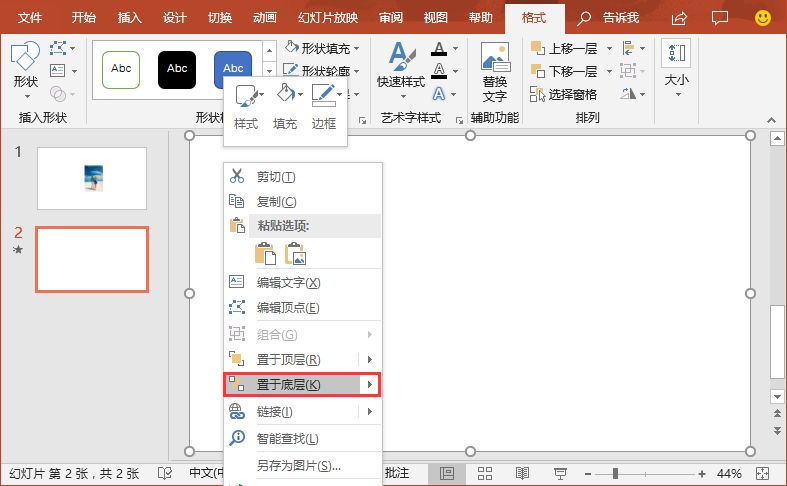
Task: Click the spell check status icon
Action: [x=165, y=473]
